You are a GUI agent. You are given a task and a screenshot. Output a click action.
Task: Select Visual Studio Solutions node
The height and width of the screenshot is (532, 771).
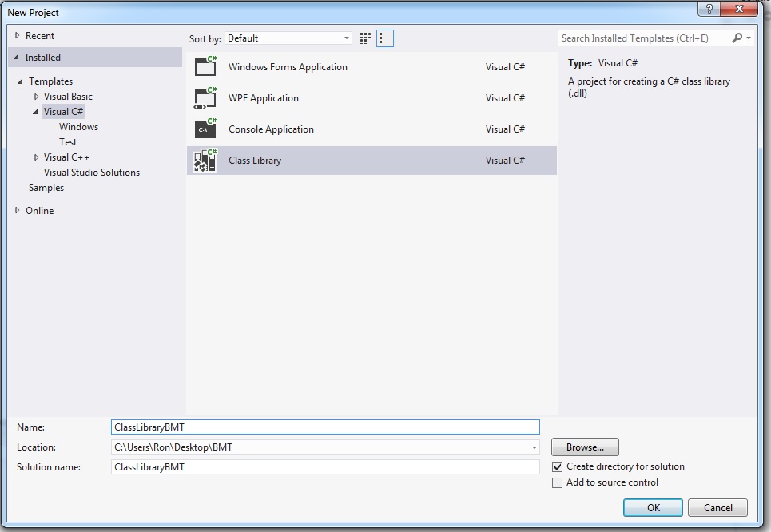91,173
